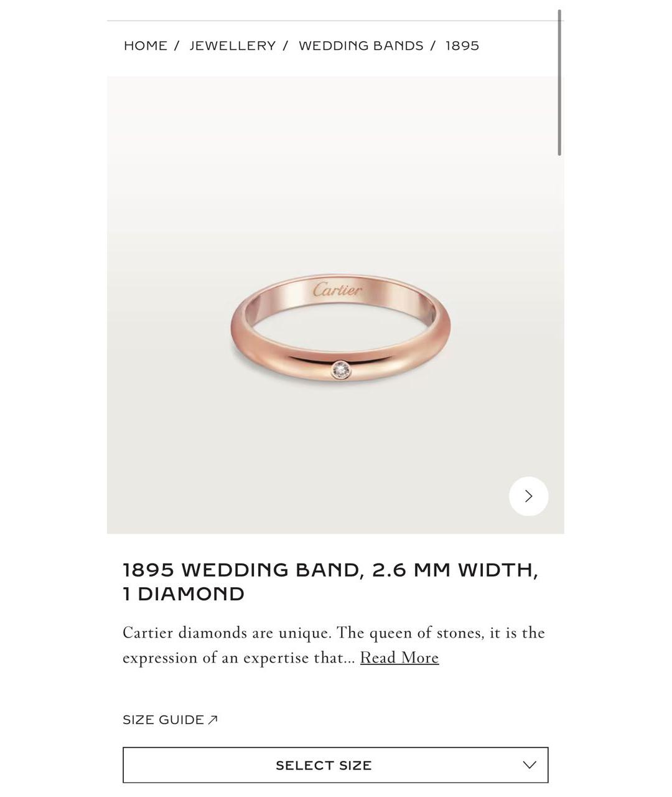The image size is (672, 797).
Task: Click the page vertical scrollbar thumb
Action: tap(559, 82)
